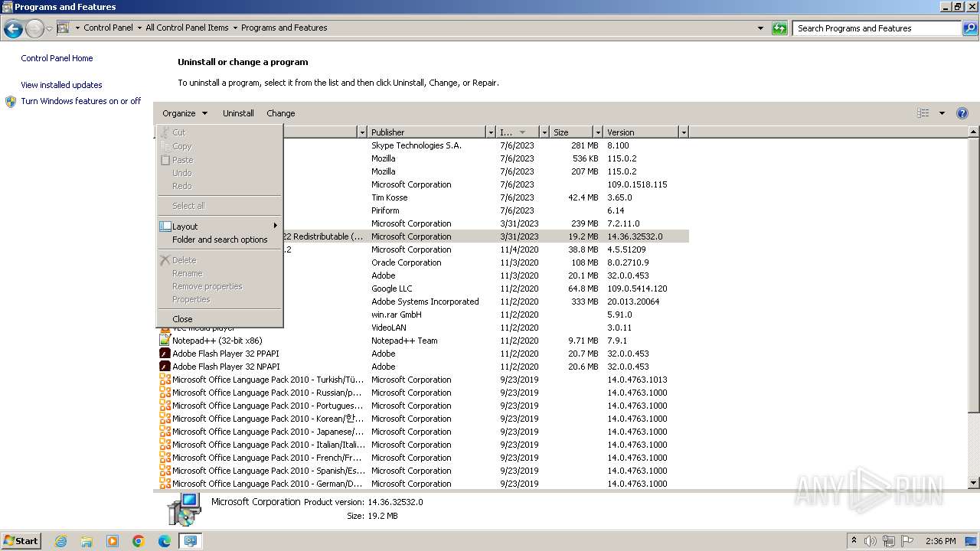The height and width of the screenshot is (551, 980).
Task: Open the Size column filter dropdown
Action: (597, 132)
